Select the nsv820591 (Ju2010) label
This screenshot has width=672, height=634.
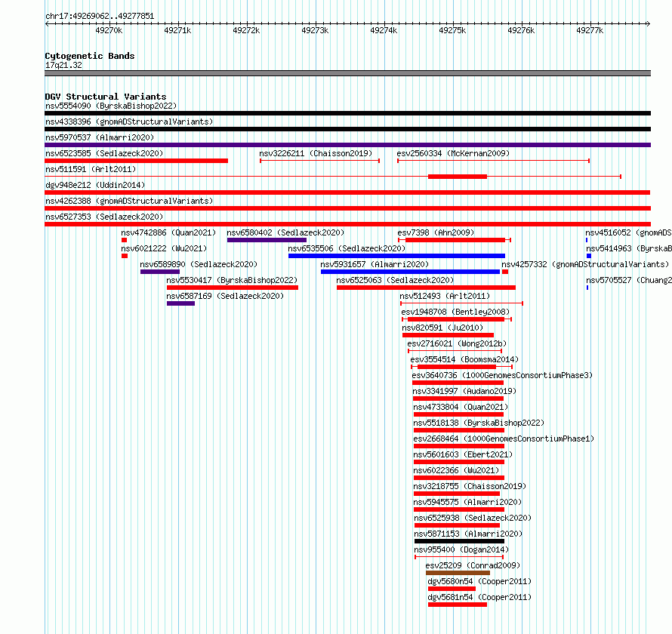442,328
